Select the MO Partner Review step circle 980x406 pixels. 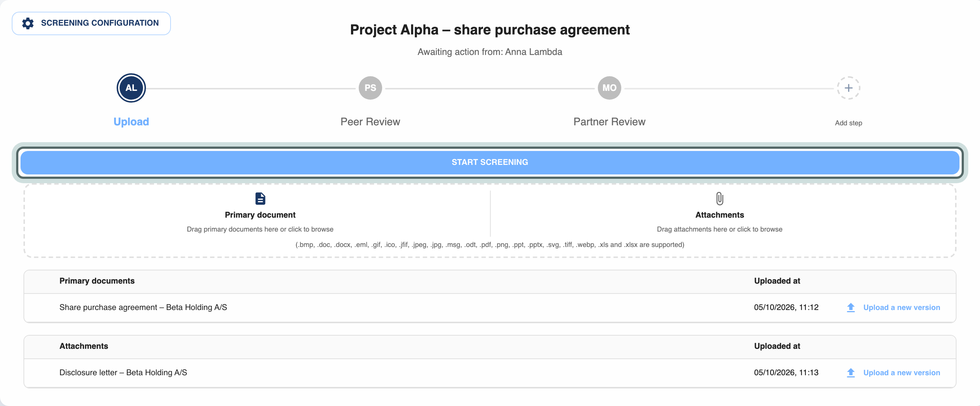[x=610, y=88]
